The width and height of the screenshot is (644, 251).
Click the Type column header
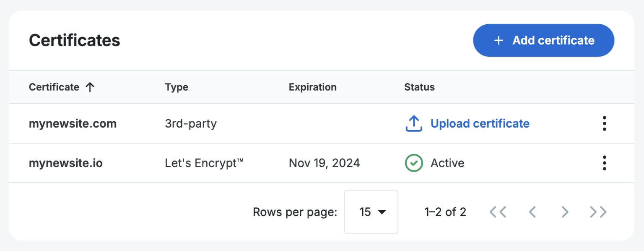pos(177,87)
